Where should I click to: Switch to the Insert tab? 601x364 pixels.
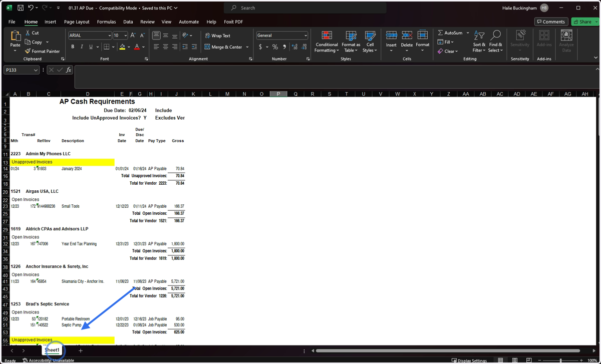coord(50,22)
